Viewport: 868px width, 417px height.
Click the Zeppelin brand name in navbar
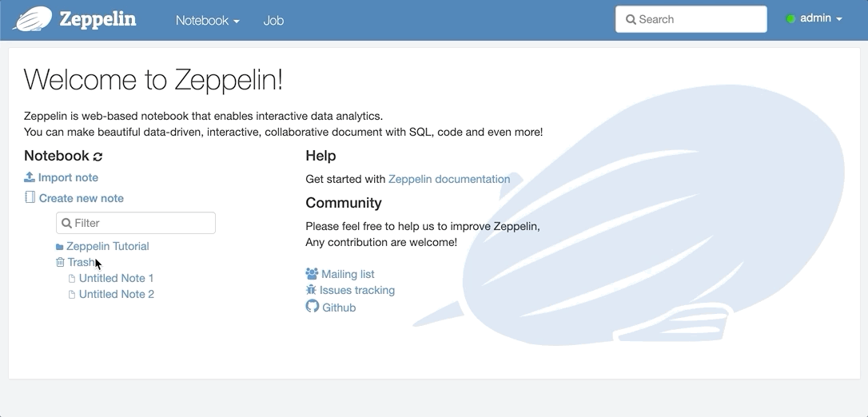98,19
